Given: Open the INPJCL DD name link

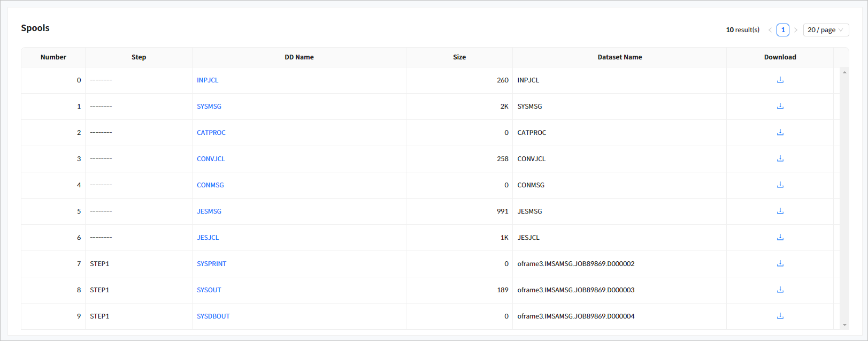Looking at the screenshot, I should coord(208,80).
